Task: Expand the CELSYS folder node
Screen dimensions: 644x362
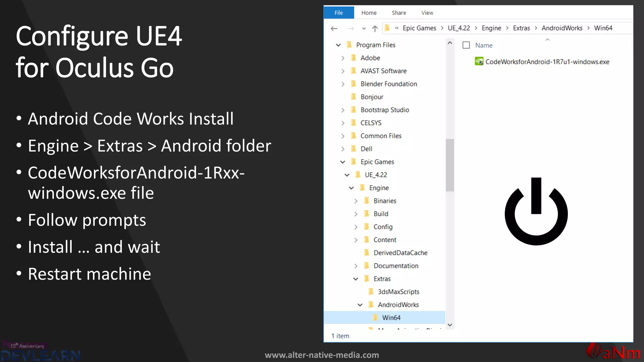Action: point(343,123)
